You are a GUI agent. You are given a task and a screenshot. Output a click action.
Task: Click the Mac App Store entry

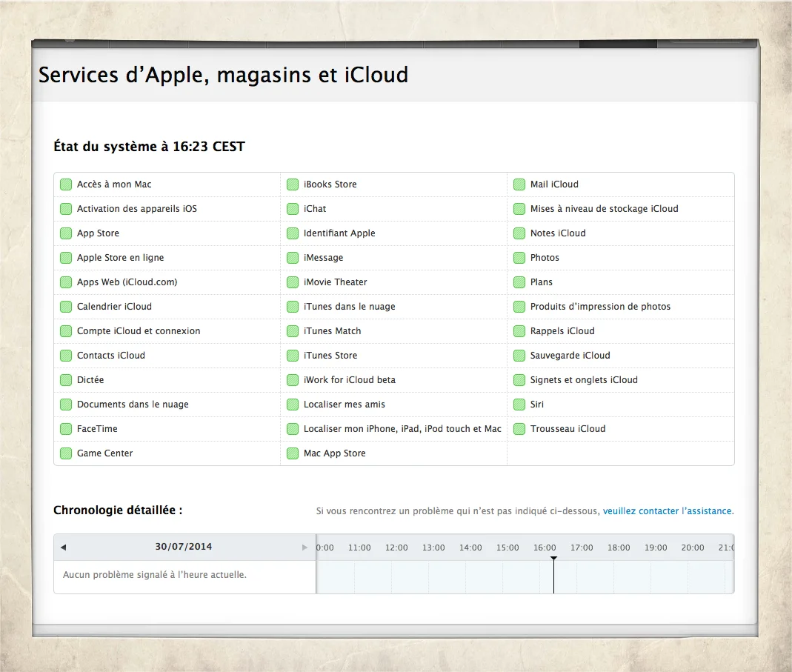(394, 453)
